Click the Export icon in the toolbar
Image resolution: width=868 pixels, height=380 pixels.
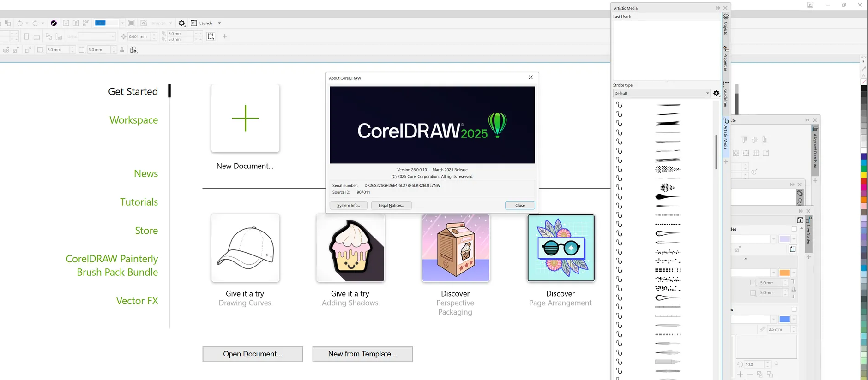[x=76, y=23]
